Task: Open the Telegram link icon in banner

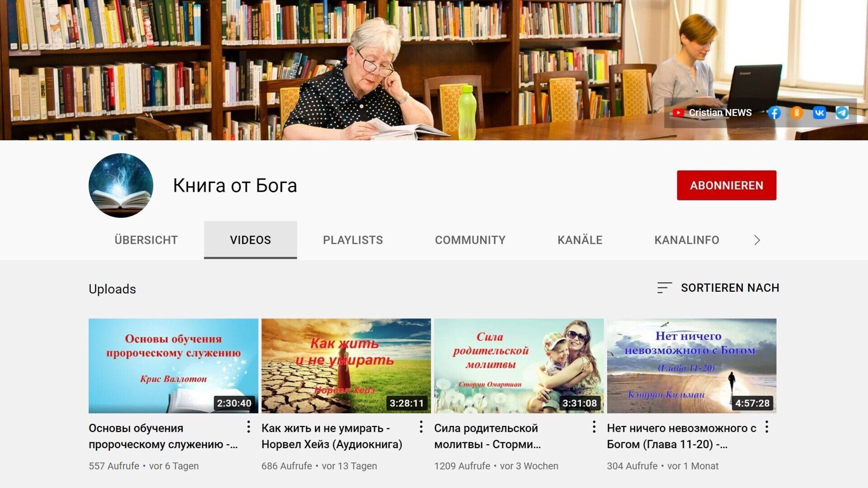Action: 842,113
